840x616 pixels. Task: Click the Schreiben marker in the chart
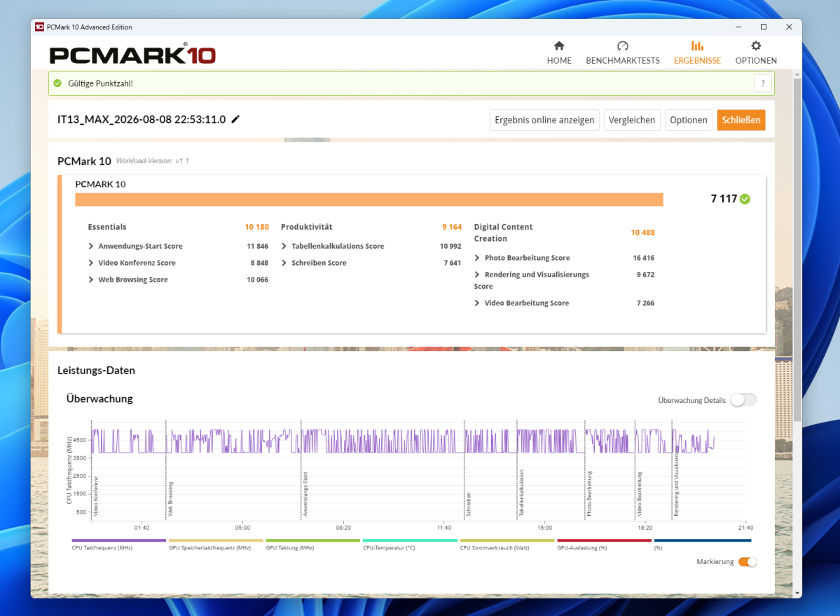[468, 504]
